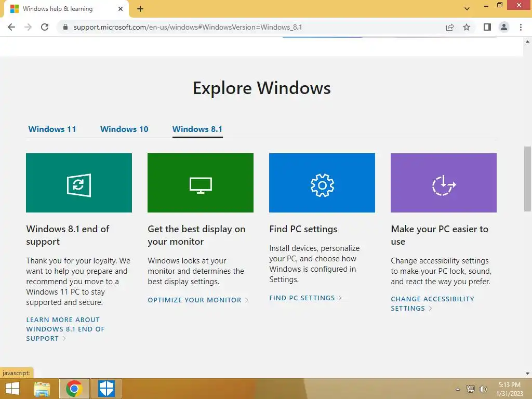Open the network tray icon

471,389
